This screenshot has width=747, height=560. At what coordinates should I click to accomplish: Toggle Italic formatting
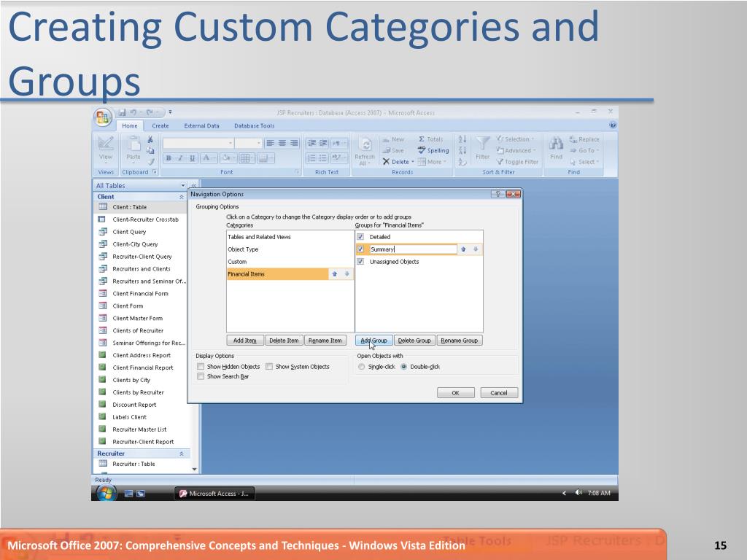click(180, 158)
